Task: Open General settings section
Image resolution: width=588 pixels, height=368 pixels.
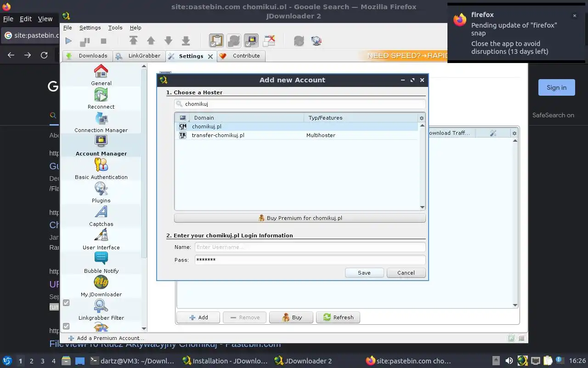Action: [101, 75]
